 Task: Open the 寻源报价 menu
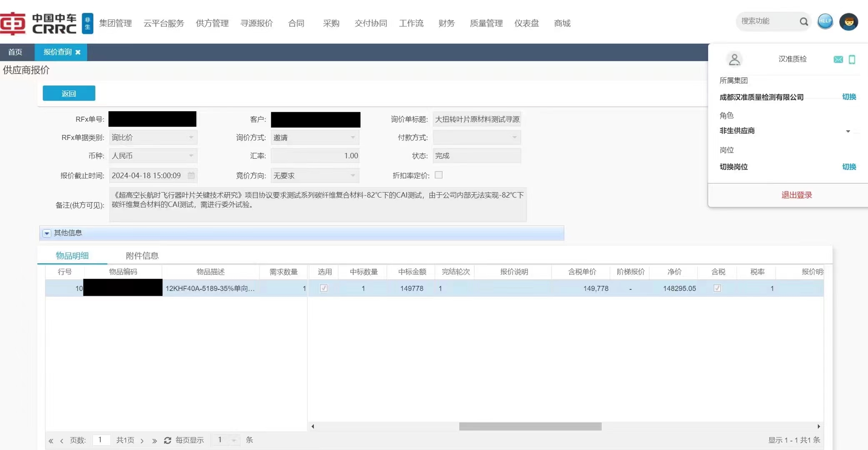(x=256, y=23)
